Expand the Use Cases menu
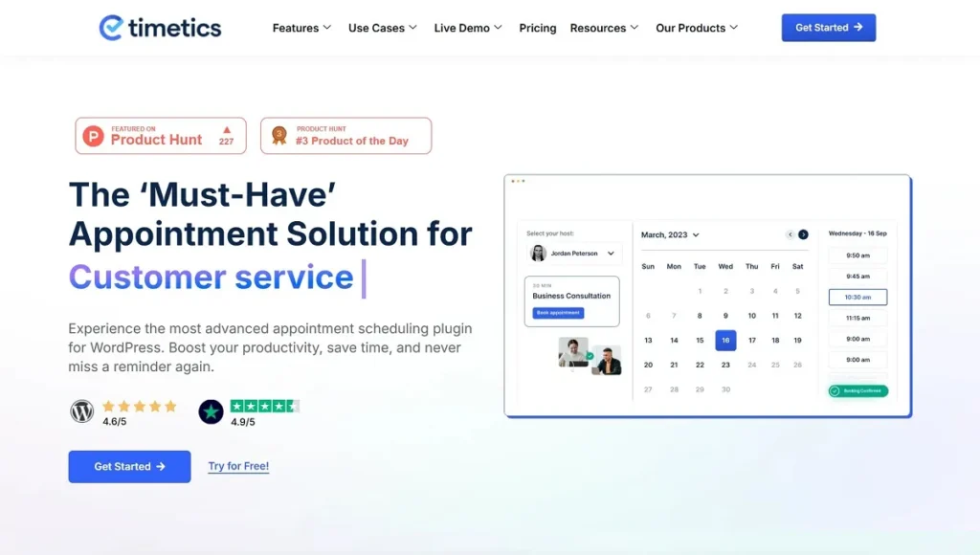980x555 pixels. tap(382, 28)
